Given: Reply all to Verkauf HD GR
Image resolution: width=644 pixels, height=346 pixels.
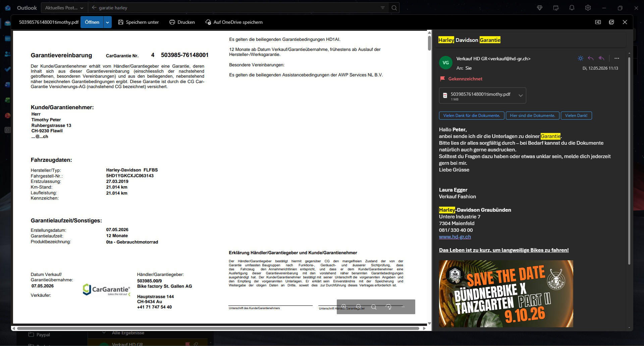Looking at the screenshot, I should [x=601, y=58].
